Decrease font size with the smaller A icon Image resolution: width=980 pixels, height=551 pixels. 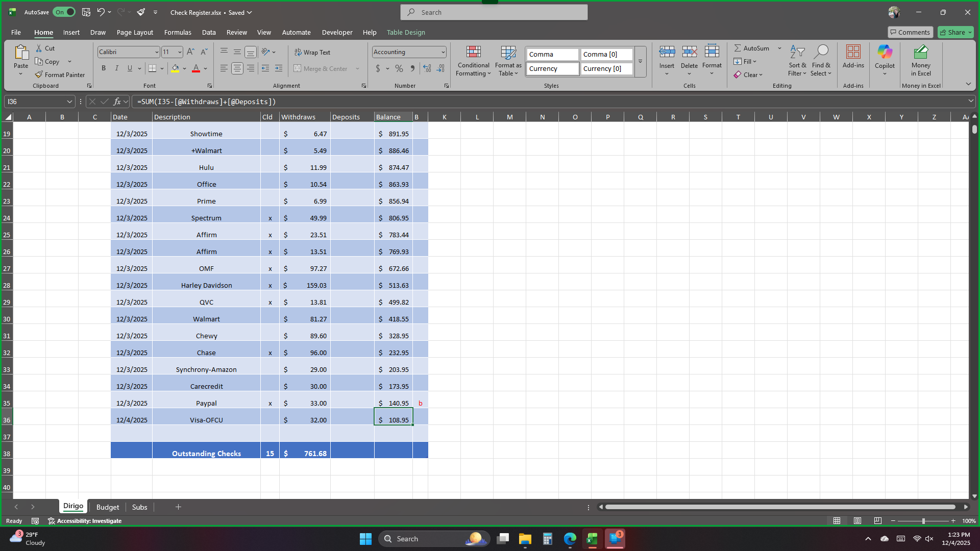(x=204, y=52)
